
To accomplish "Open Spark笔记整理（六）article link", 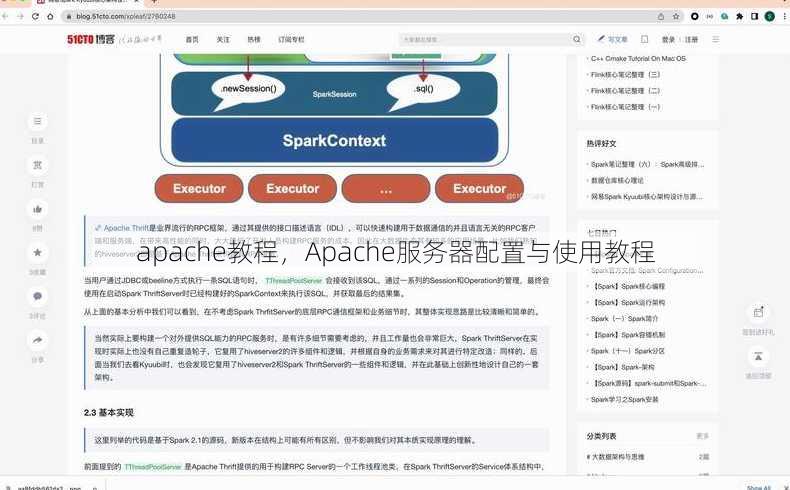I will pyautogui.click(x=647, y=164).
